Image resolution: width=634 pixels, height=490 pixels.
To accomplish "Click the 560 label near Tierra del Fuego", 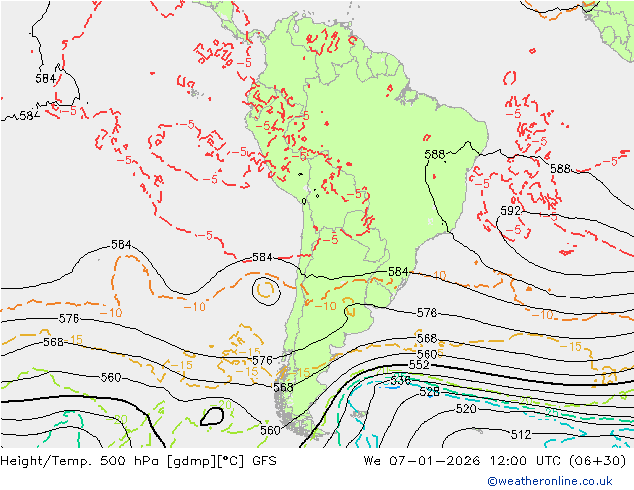I will (x=269, y=430).
